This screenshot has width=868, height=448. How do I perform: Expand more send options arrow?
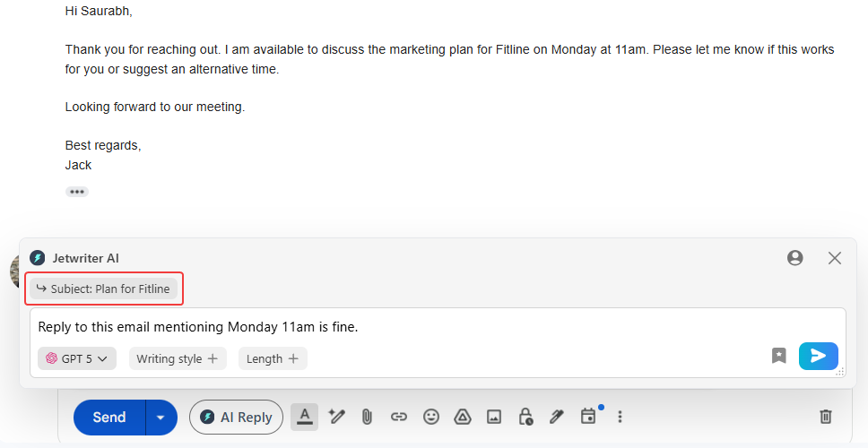161,418
